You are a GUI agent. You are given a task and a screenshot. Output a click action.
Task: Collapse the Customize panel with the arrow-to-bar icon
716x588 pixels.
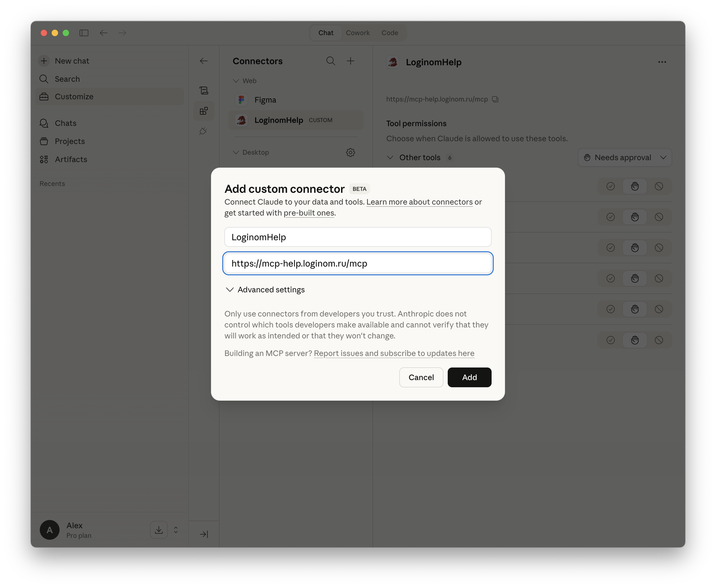pyautogui.click(x=204, y=535)
